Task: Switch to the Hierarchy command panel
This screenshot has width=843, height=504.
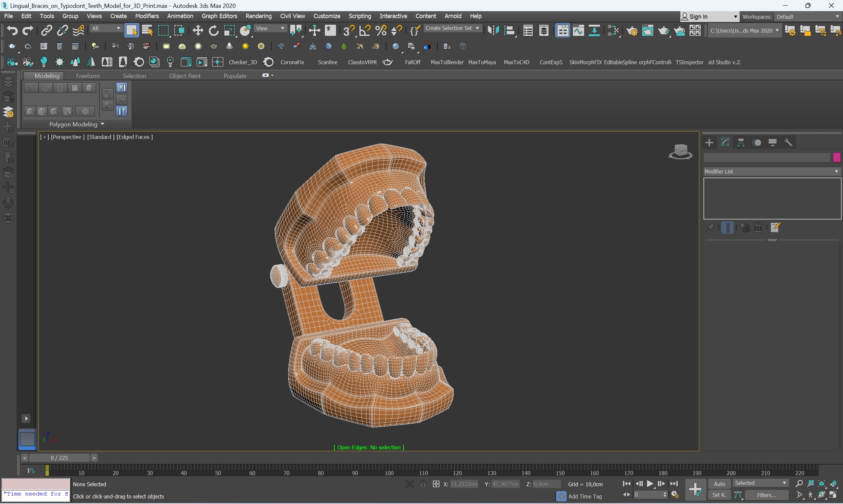Action: 741,143
